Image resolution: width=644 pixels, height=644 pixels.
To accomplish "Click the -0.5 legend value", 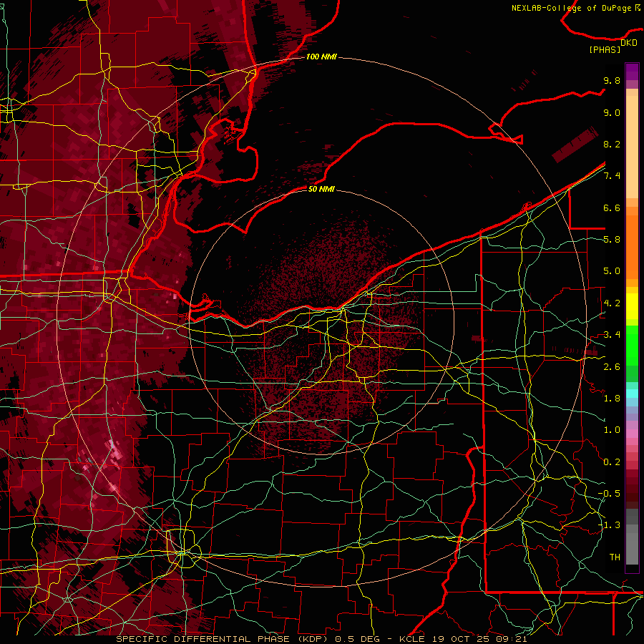I will click(609, 494).
